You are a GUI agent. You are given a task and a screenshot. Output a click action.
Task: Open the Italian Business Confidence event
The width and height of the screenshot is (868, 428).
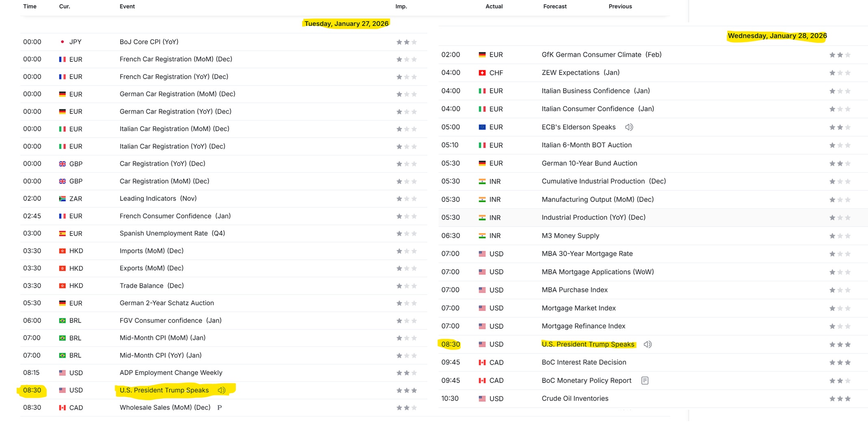click(596, 91)
